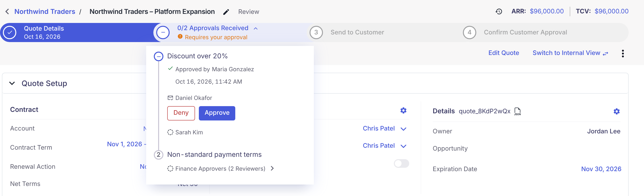Click the checkmark circle in Quote Details step
644x196 pixels.
(10, 33)
